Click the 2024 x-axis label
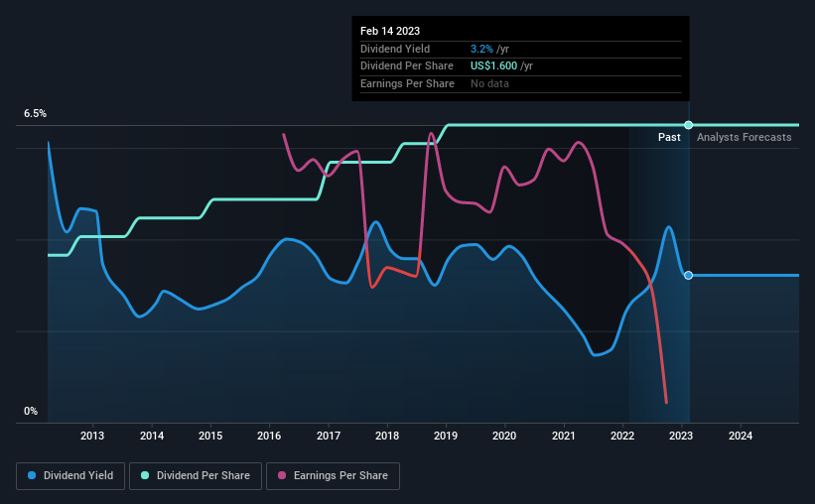This screenshot has width=815, height=504. tap(741, 436)
